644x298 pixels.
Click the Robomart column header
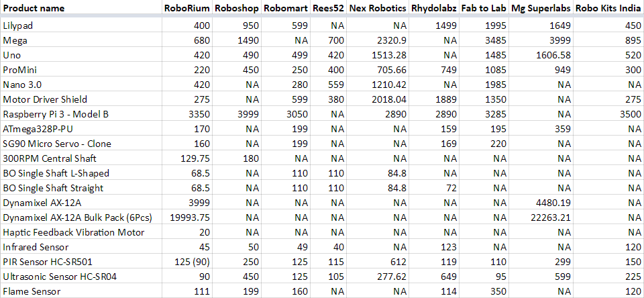pos(286,8)
